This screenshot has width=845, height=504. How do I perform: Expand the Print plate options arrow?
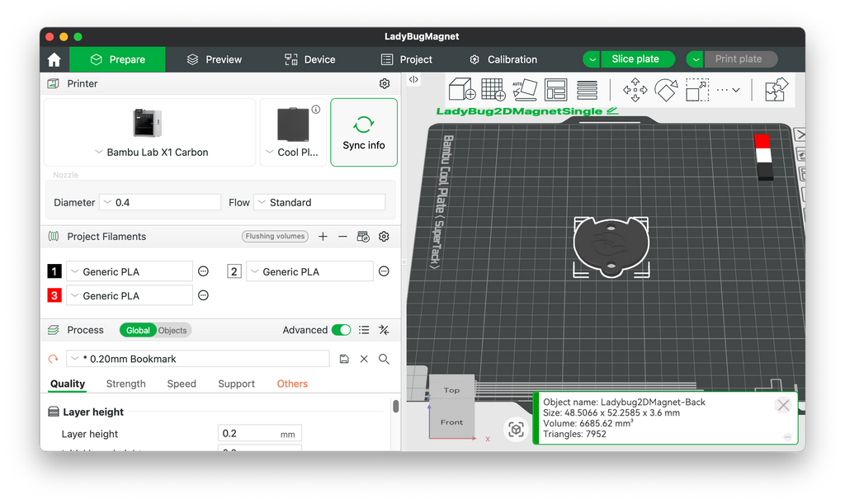click(x=695, y=59)
